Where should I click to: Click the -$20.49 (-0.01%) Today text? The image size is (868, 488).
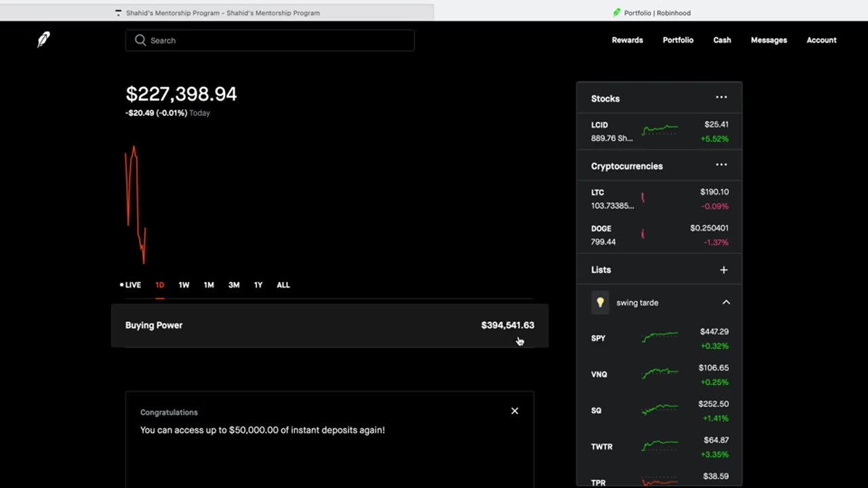[167, 113]
